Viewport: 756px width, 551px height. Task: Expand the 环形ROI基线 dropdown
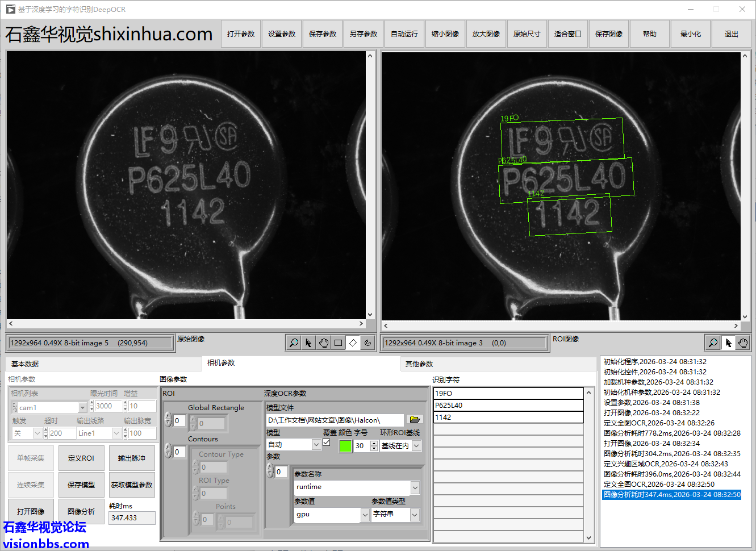416,446
